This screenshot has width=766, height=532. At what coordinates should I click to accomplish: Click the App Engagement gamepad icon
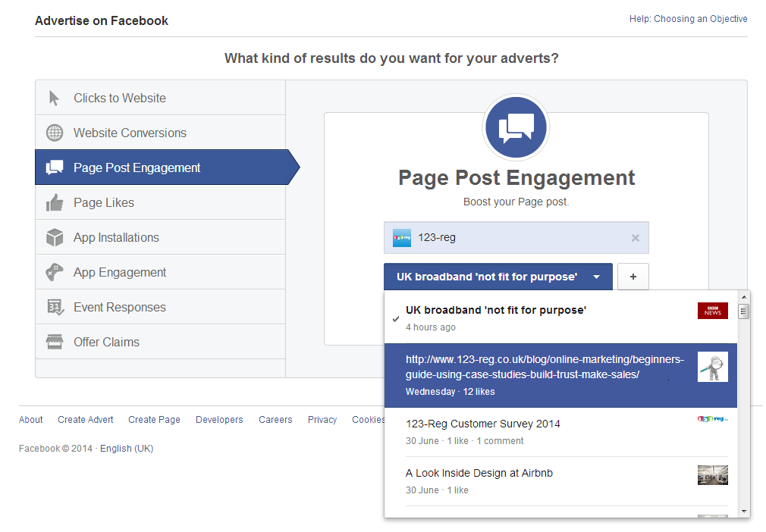point(54,272)
